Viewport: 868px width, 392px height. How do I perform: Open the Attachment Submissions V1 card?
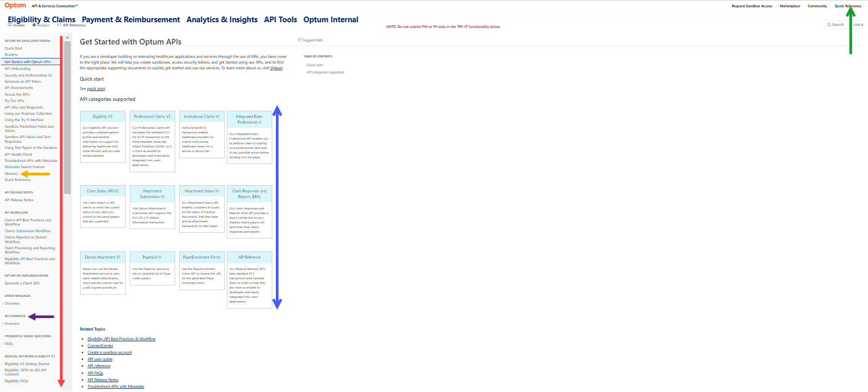pyautogui.click(x=152, y=207)
